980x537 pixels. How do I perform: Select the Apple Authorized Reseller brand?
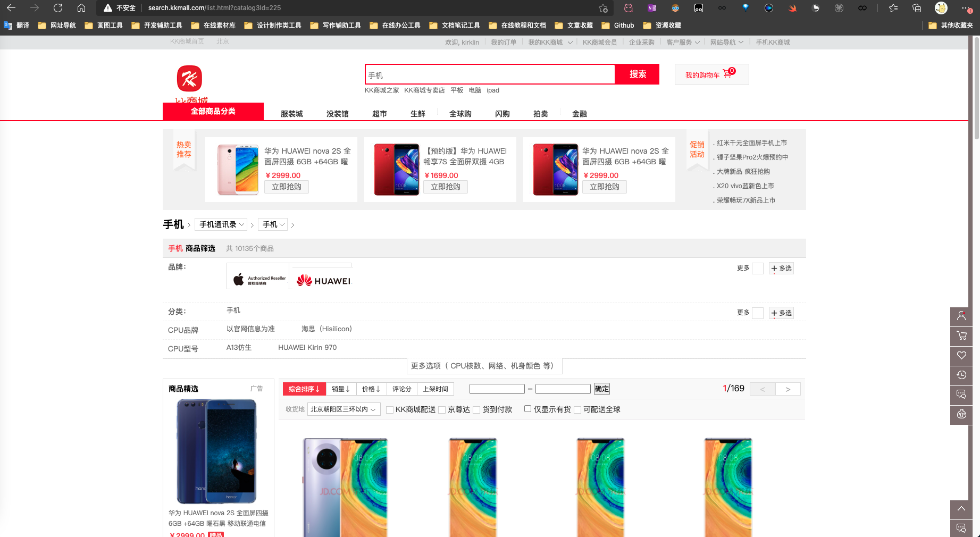pos(258,276)
